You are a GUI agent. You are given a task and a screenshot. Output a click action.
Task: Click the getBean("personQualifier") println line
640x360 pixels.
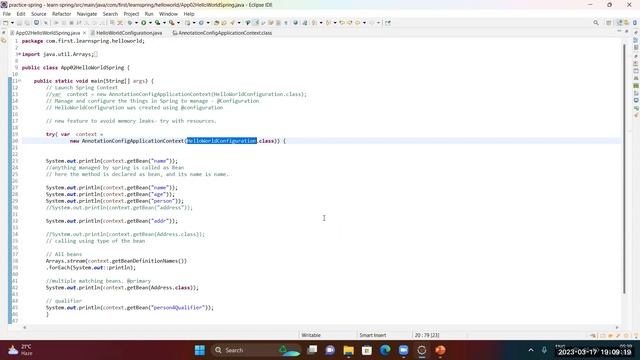(130, 307)
